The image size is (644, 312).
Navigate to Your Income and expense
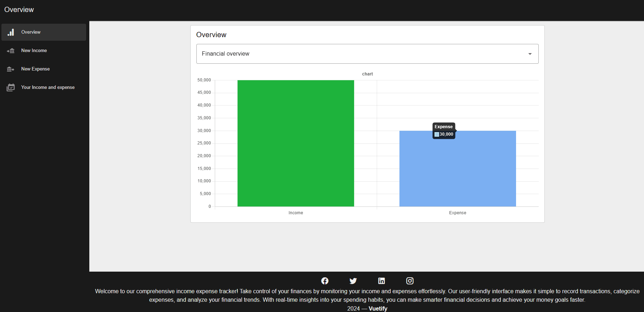48,87
